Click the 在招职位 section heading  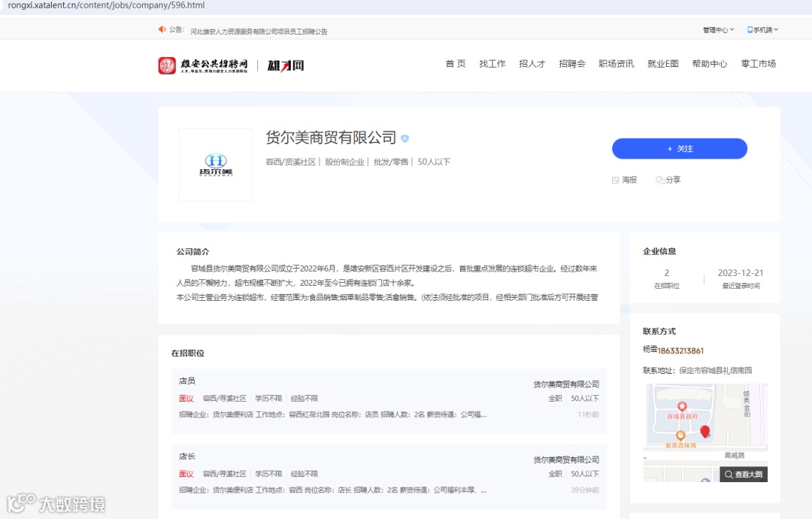(187, 354)
